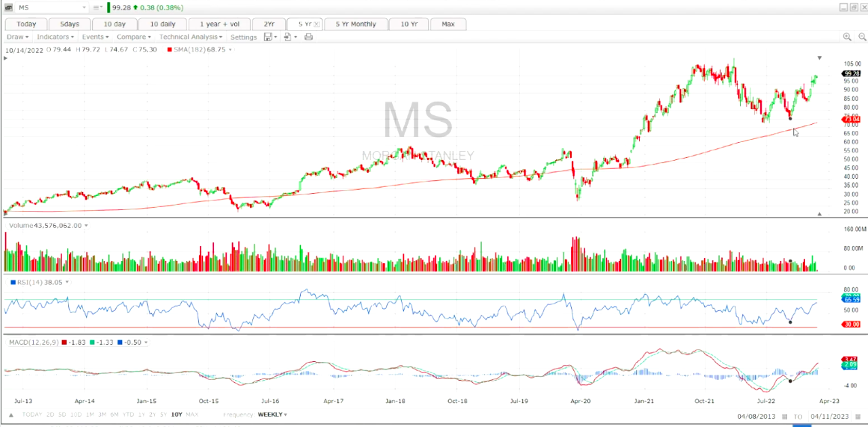Click the red 30.00 RSI level label
The width and height of the screenshot is (868, 427).
(x=850, y=325)
